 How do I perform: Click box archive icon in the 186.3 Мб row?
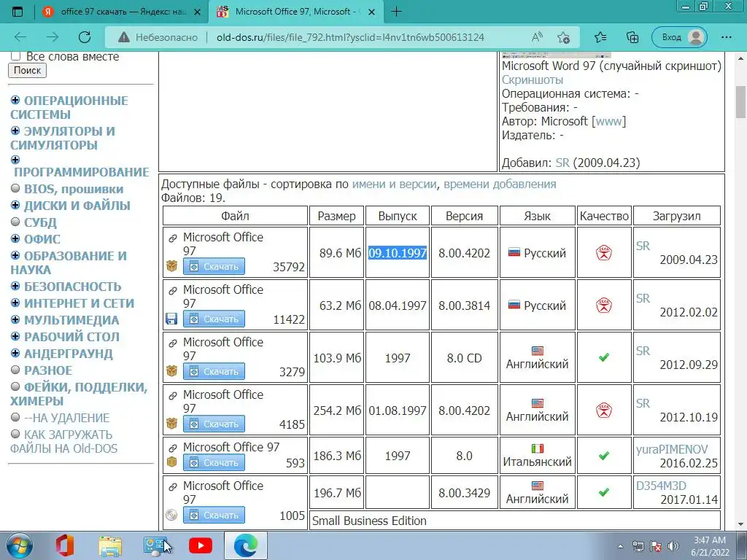(171, 462)
